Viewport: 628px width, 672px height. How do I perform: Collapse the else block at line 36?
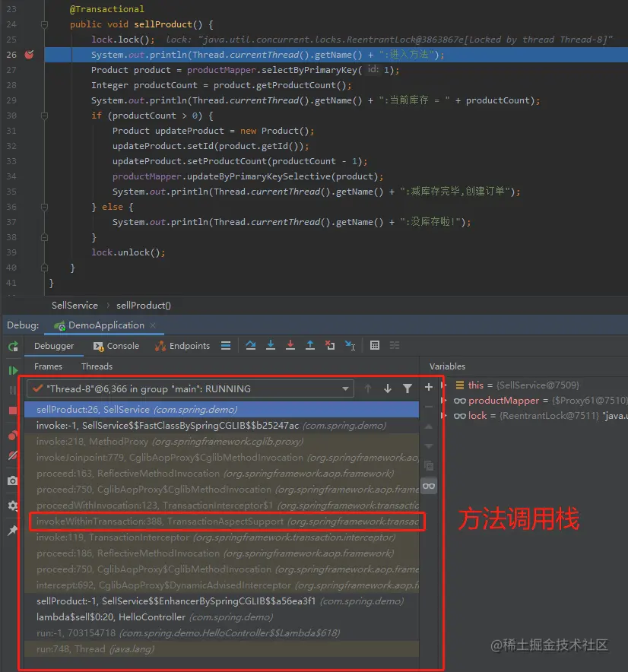[x=44, y=207]
